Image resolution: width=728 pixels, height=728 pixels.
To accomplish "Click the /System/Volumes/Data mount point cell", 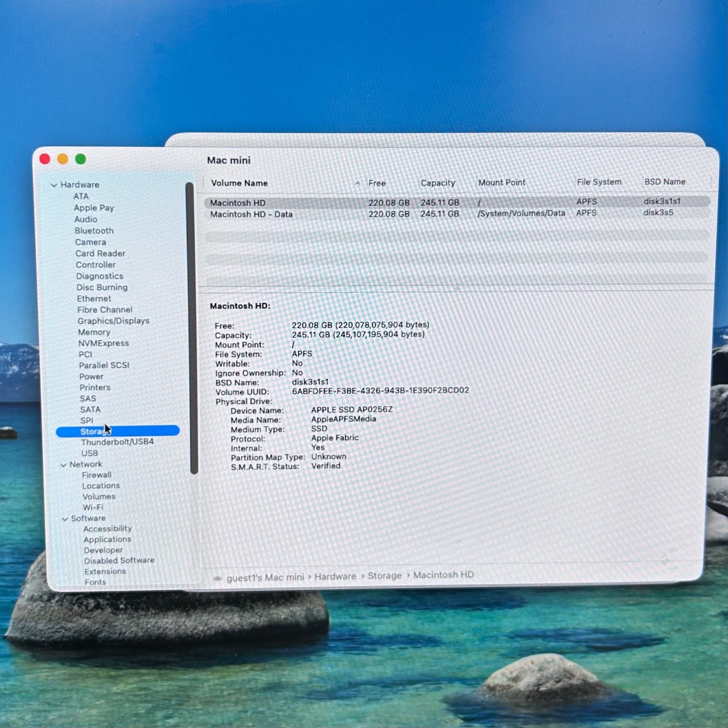I will [521, 213].
